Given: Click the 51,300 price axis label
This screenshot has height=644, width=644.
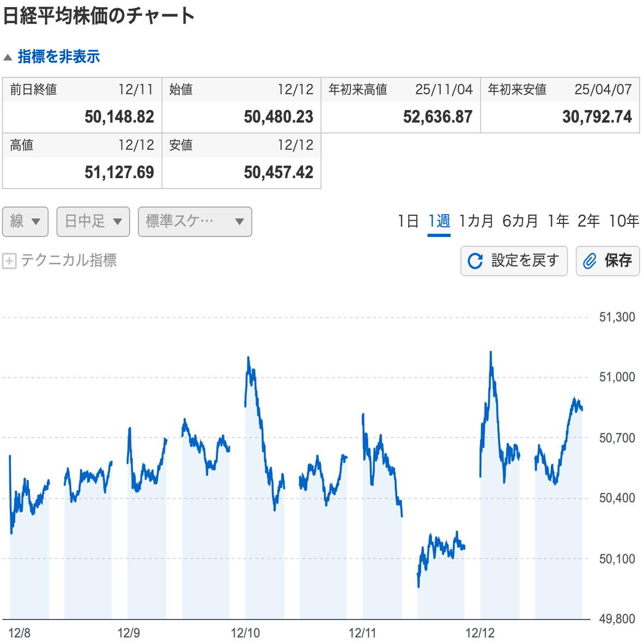Looking at the screenshot, I should click(x=617, y=317).
